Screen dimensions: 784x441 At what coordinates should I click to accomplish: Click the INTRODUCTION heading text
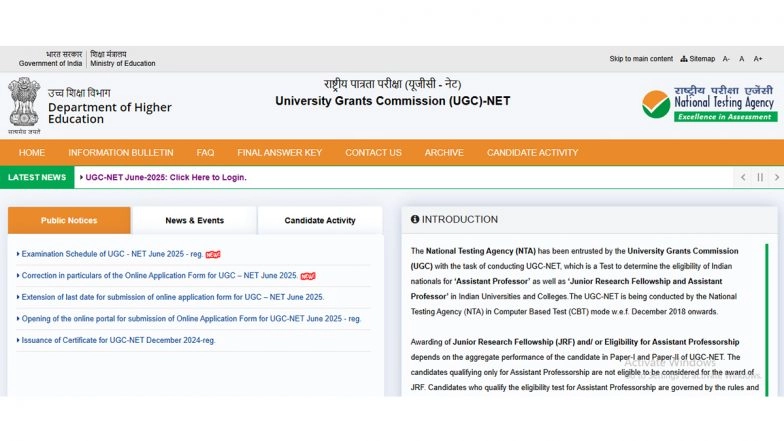click(x=460, y=220)
